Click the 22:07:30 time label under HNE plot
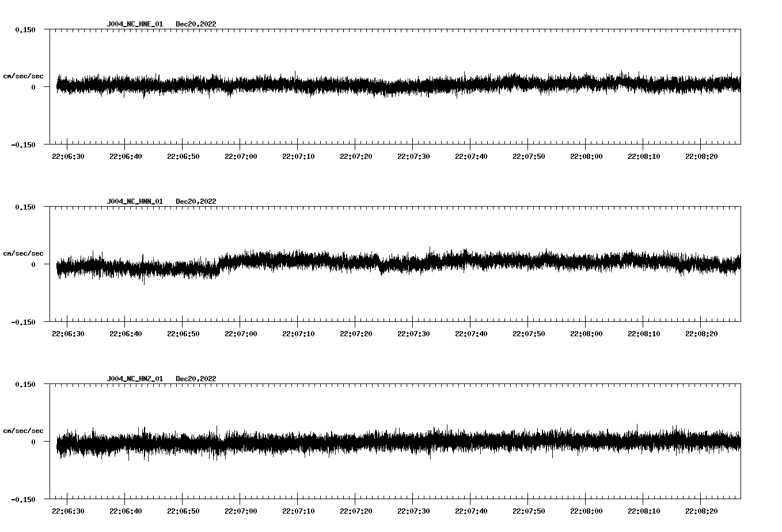 coord(413,157)
